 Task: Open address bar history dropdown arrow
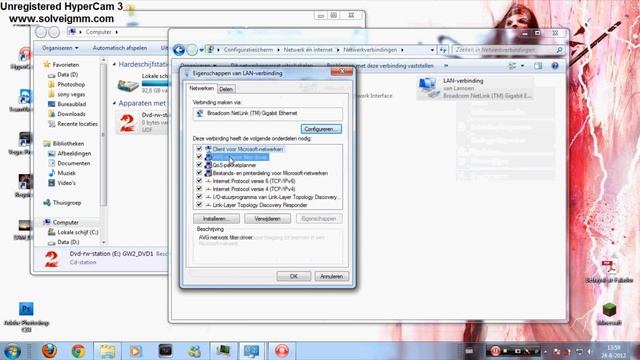point(432,50)
